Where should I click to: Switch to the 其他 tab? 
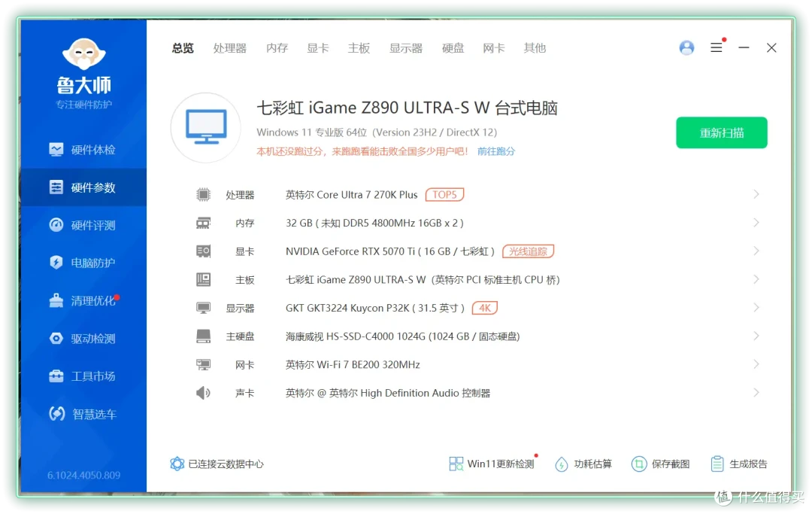(535, 48)
